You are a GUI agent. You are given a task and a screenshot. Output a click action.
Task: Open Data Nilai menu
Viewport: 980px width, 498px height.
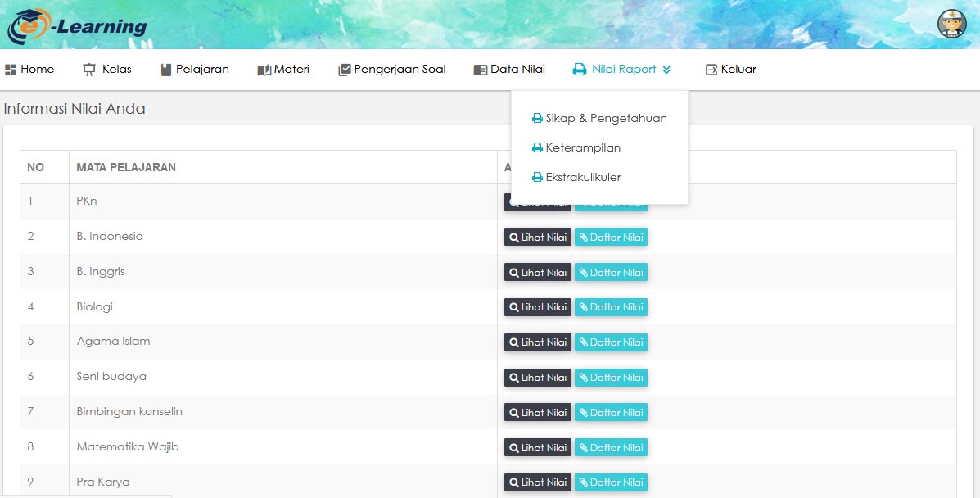pos(518,70)
